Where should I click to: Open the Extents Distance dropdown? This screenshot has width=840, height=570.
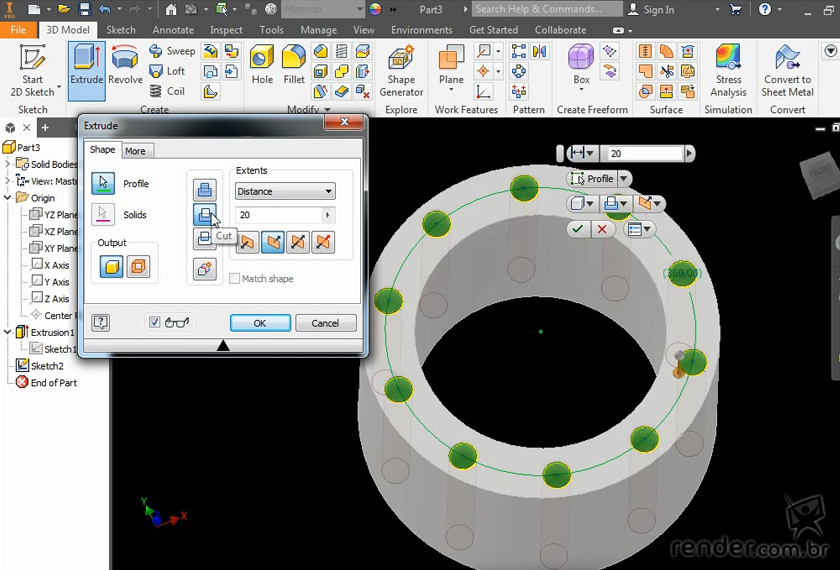(285, 191)
